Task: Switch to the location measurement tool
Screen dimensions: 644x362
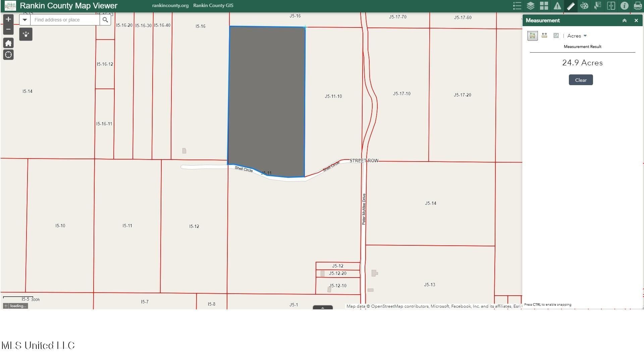Action: (556, 36)
